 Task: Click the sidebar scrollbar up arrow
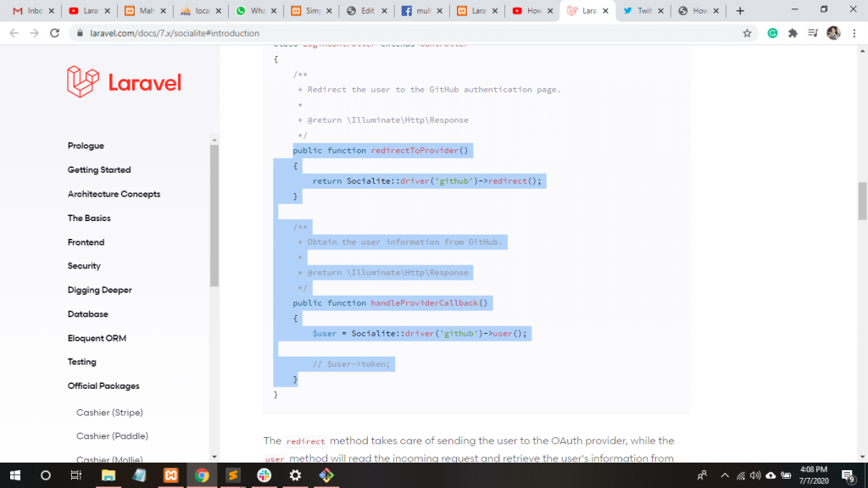point(214,140)
